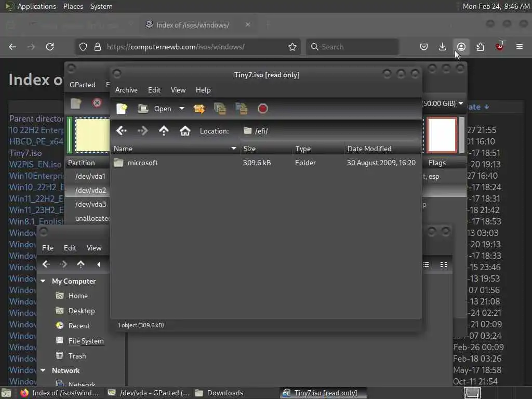532x399 pixels.
Task: Select the /dev/vda2 partition row
Action: click(x=90, y=190)
